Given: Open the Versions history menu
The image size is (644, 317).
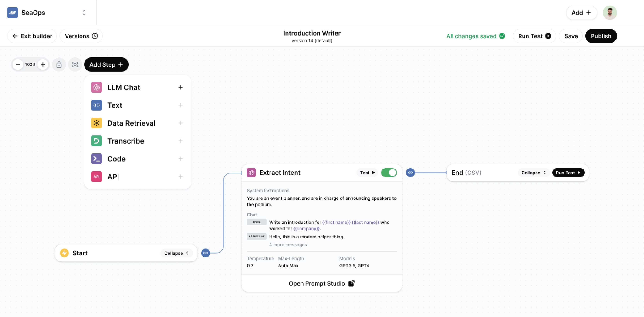Looking at the screenshot, I should [x=81, y=36].
